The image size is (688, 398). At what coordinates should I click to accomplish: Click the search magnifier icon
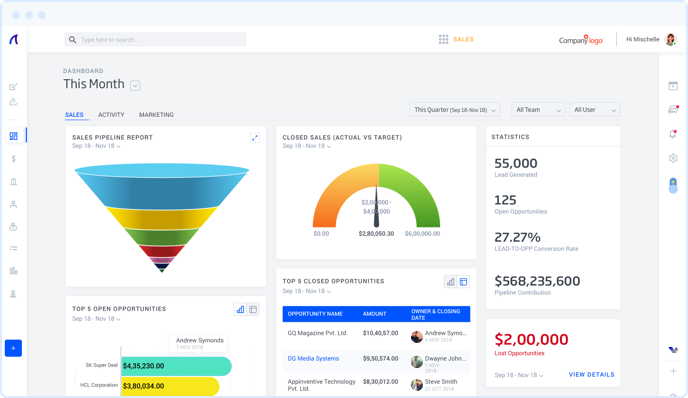coord(72,39)
